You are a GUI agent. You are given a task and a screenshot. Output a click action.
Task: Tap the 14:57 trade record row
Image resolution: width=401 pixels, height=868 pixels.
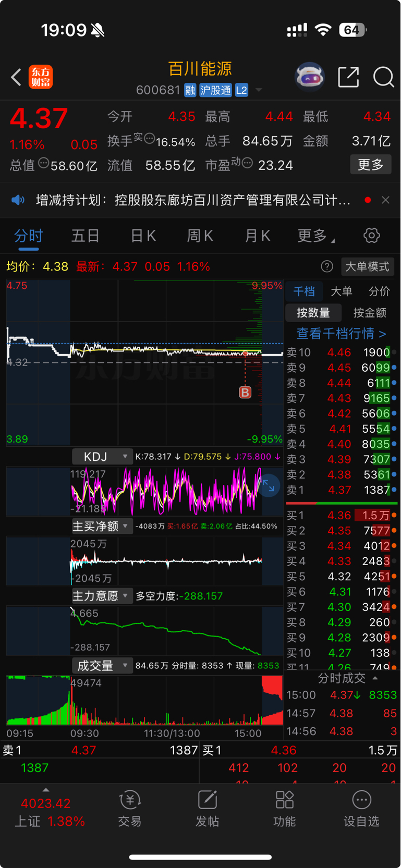click(x=342, y=713)
